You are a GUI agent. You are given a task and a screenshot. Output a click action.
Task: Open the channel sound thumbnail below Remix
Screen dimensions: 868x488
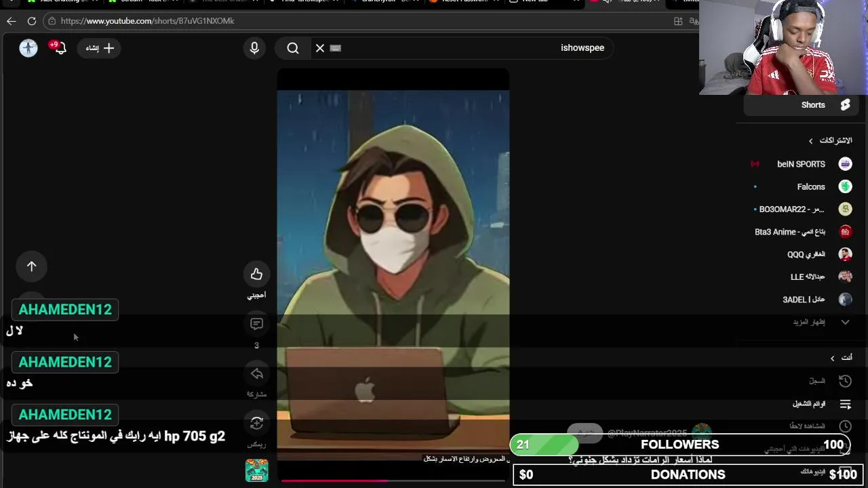click(256, 470)
